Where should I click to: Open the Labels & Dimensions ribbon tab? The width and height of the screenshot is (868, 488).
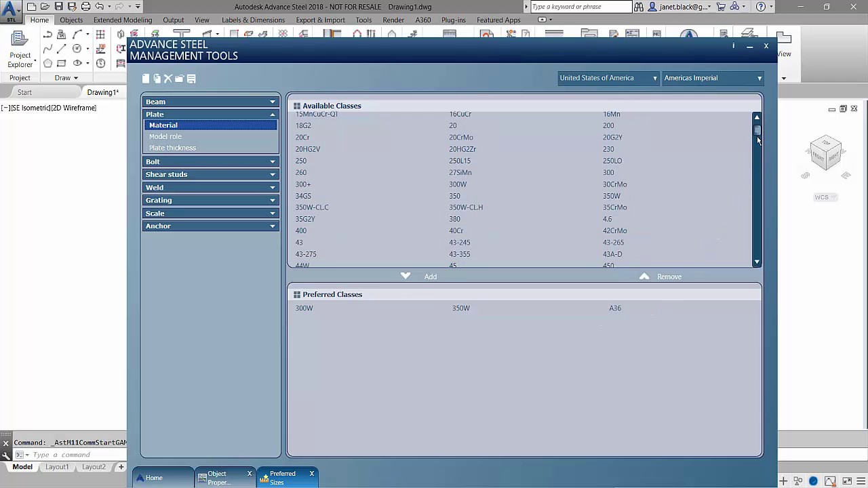point(253,20)
